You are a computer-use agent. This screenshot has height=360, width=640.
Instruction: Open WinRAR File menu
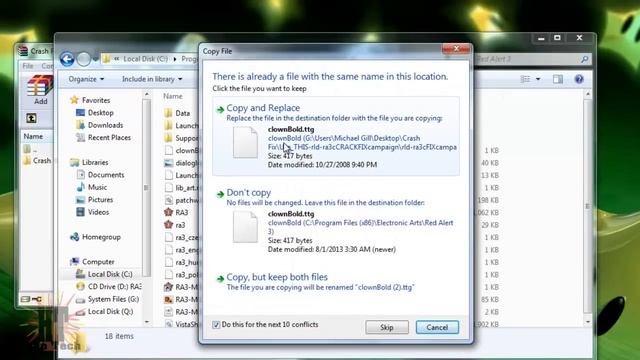point(28,66)
